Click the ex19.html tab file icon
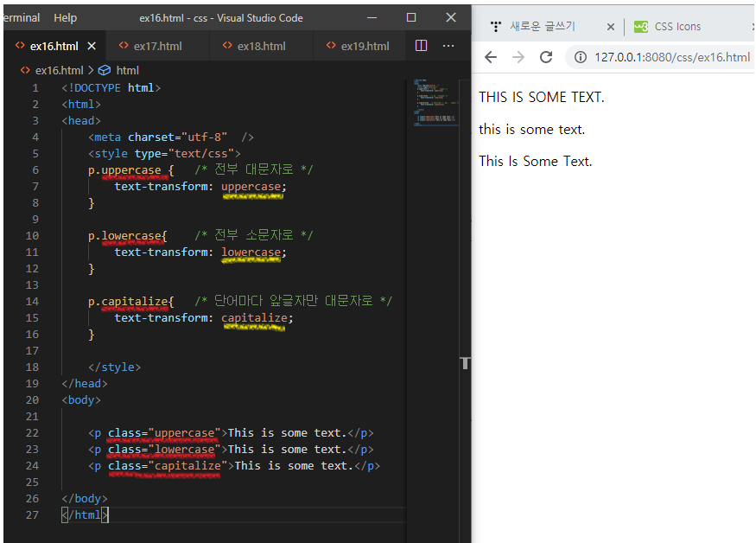Image resolution: width=756 pixels, height=543 pixels. click(x=331, y=45)
